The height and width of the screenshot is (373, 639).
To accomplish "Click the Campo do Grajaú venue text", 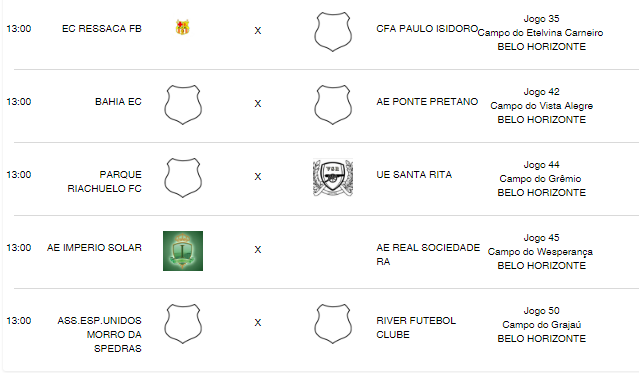I will (x=541, y=324).
